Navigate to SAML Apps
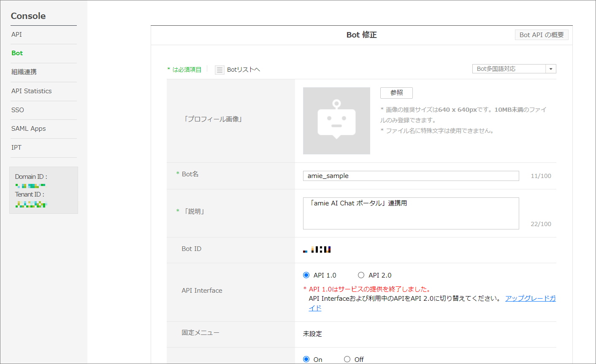 tap(29, 129)
